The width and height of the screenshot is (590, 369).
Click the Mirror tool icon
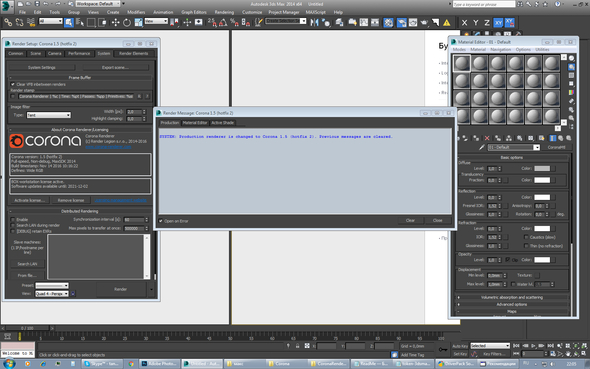pos(314,23)
